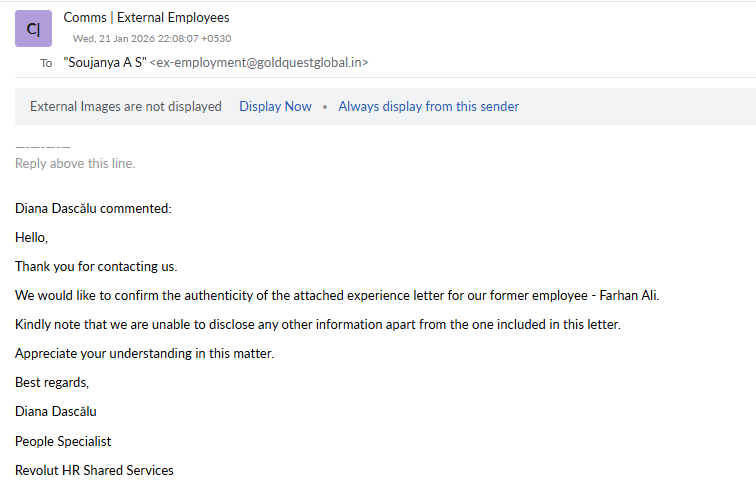Click the dashed separator line above reply note

[x=43, y=148]
